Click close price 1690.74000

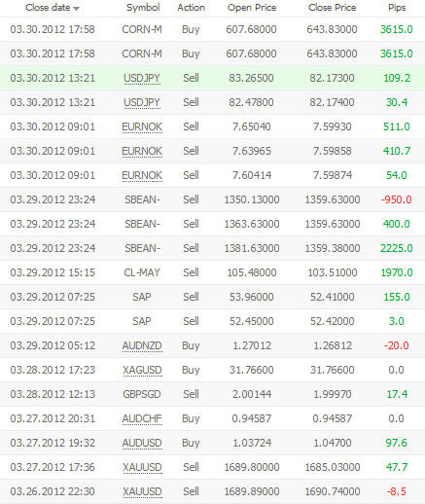click(333, 491)
